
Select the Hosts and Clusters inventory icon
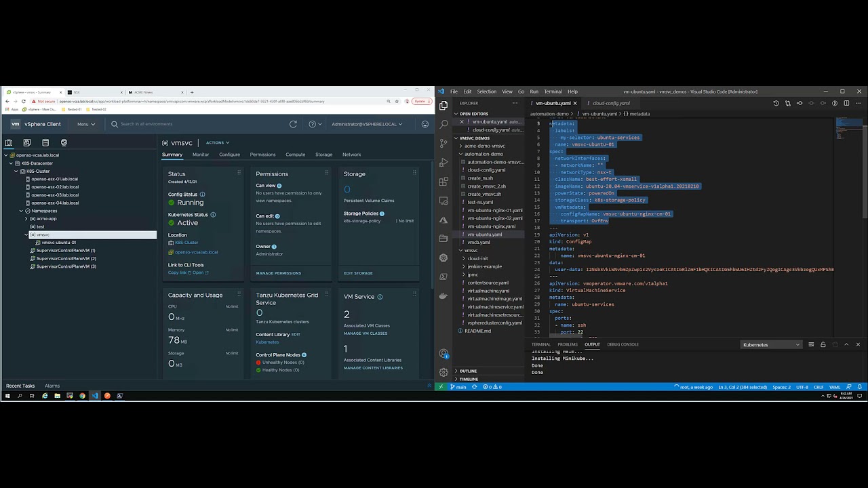pos(9,142)
